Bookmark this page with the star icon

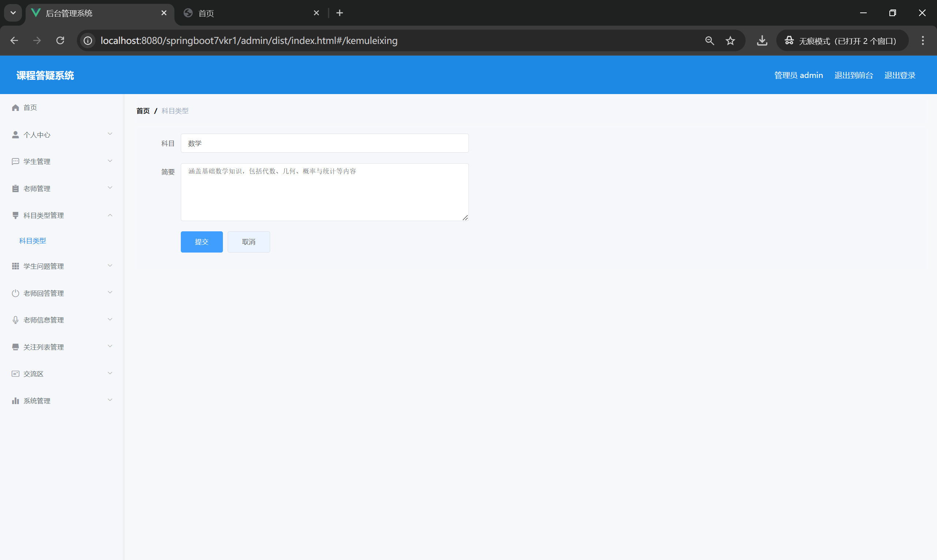click(730, 41)
